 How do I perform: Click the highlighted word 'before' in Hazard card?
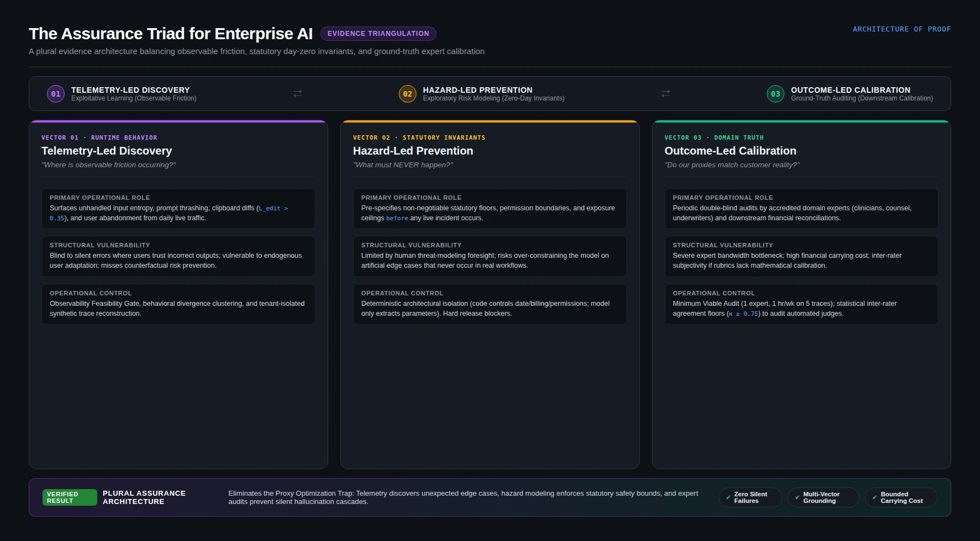(397, 218)
